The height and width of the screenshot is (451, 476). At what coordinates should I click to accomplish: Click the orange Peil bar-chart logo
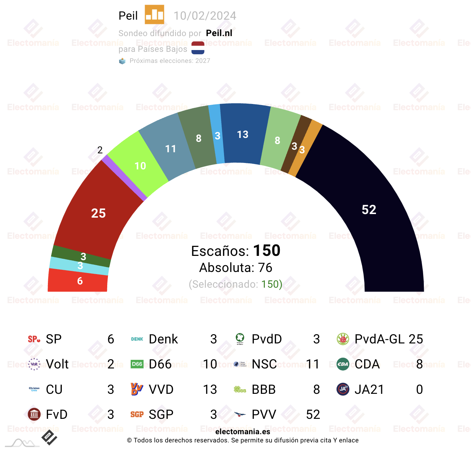[154, 15]
